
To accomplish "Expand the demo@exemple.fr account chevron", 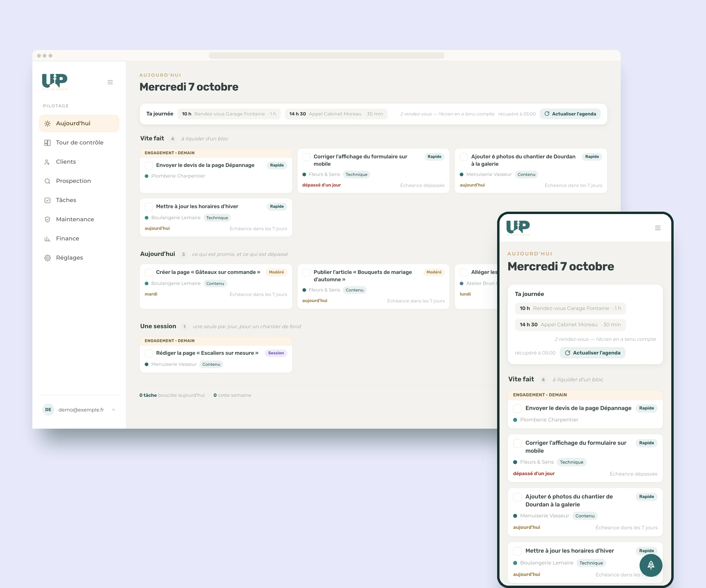I will (113, 410).
